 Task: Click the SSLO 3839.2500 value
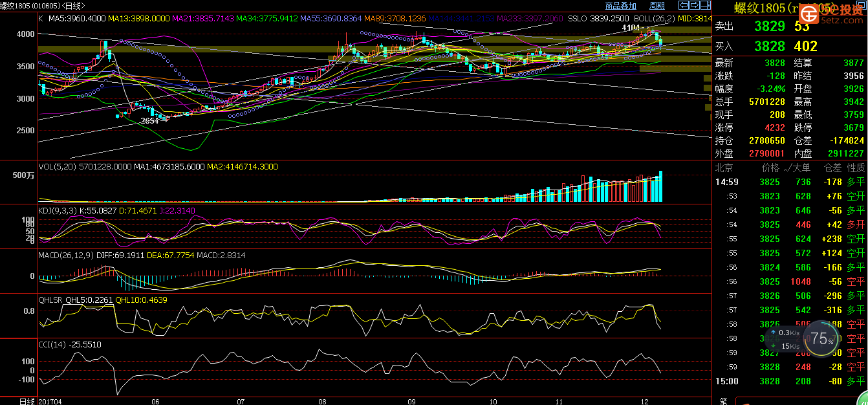(599, 19)
